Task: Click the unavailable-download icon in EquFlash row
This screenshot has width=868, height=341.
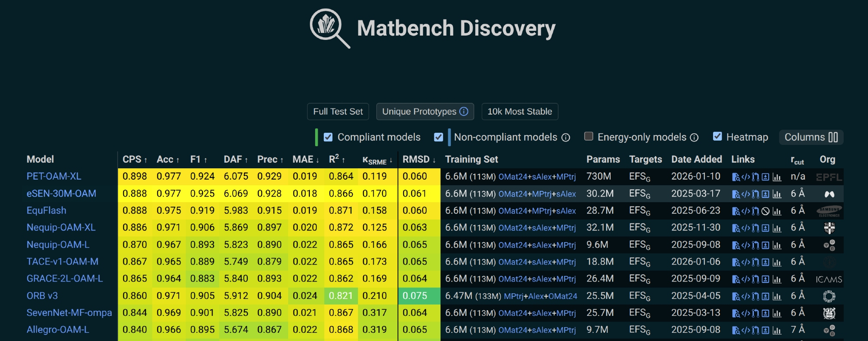Action: click(x=766, y=211)
